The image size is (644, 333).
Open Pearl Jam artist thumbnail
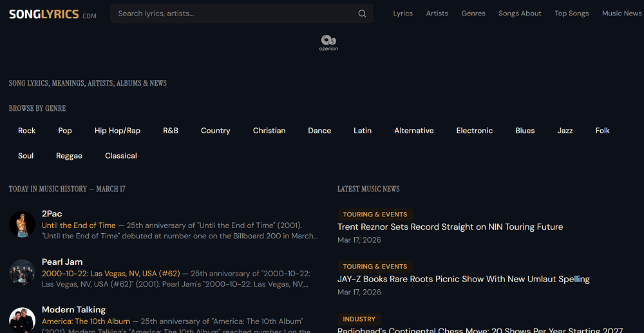tap(22, 272)
